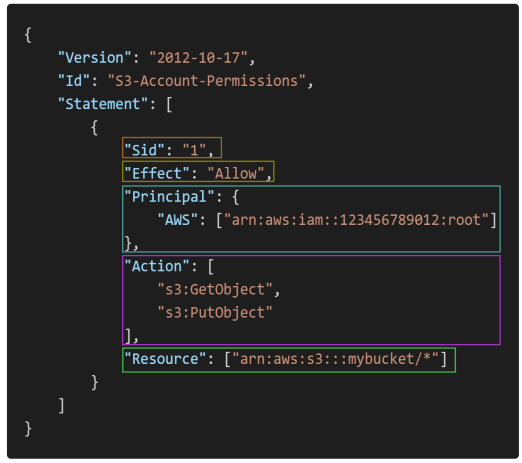Click the "Resource" key
Viewport: 522px width, 463px height.
(165, 359)
